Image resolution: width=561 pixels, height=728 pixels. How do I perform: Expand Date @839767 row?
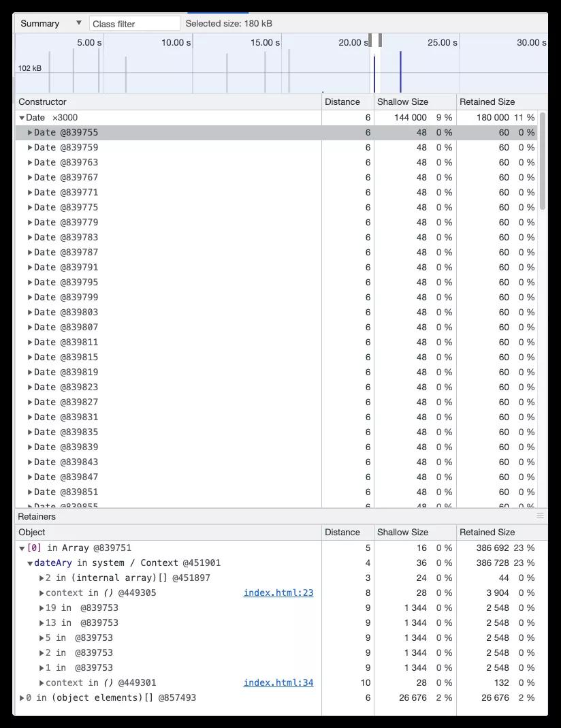click(x=30, y=177)
